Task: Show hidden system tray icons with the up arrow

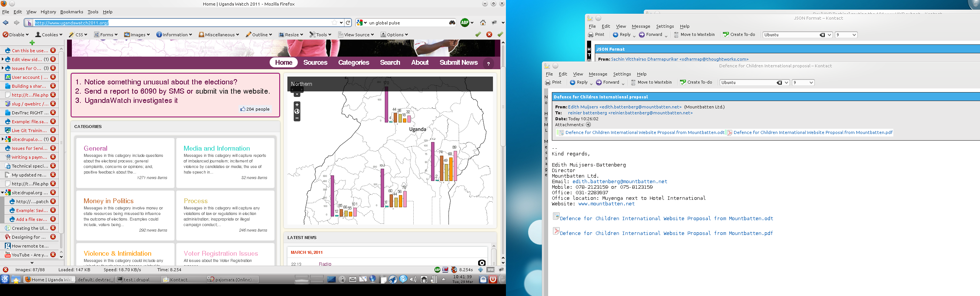Action: click(x=444, y=280)
